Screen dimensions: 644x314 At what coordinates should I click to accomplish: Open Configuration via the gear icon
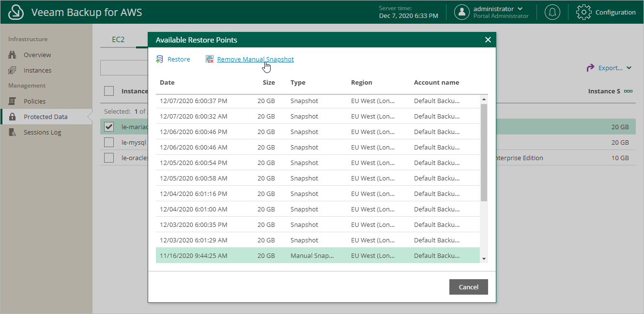(584, 12)
